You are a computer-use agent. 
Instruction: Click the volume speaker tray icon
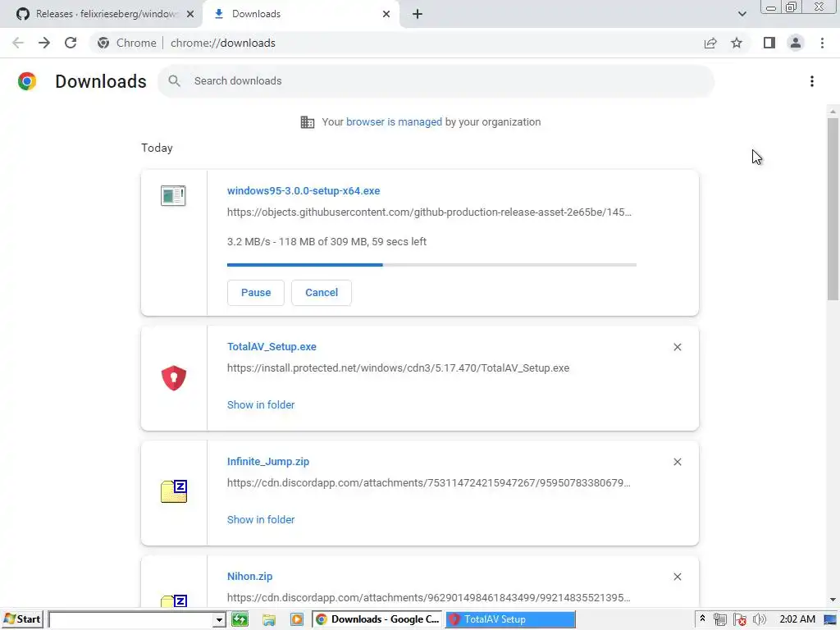click(760, 620)
